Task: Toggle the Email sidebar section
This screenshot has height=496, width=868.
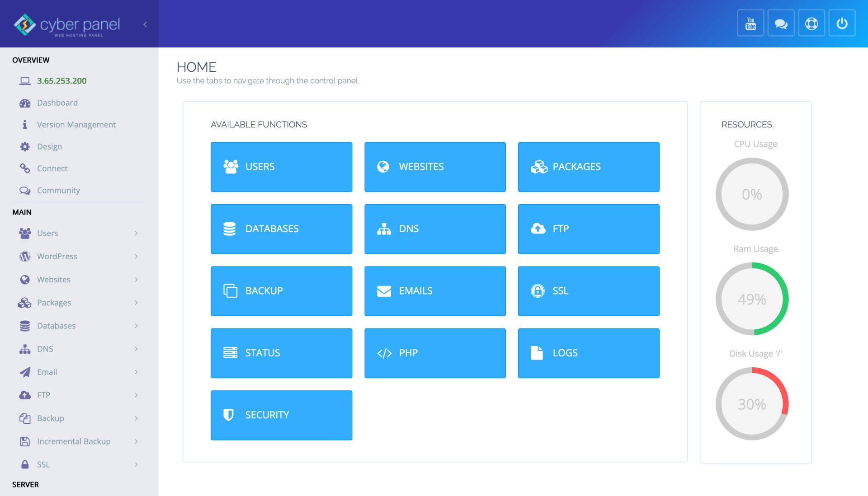Action: (x=77, y=372)
